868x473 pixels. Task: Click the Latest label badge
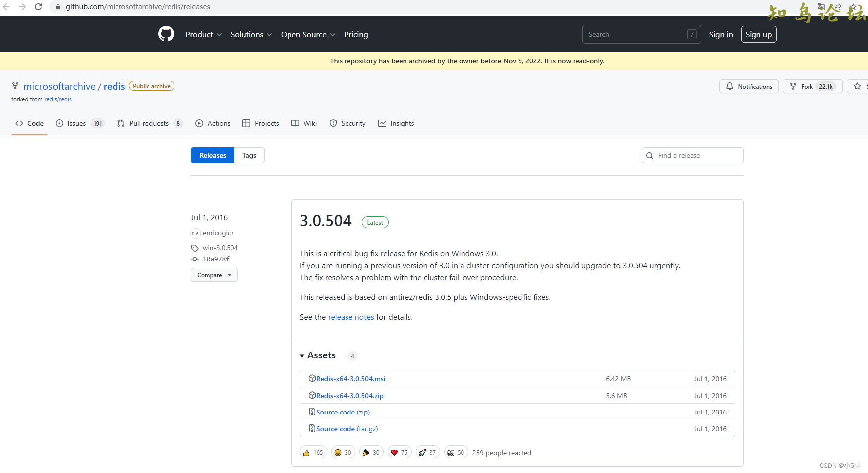click(375, 223)
